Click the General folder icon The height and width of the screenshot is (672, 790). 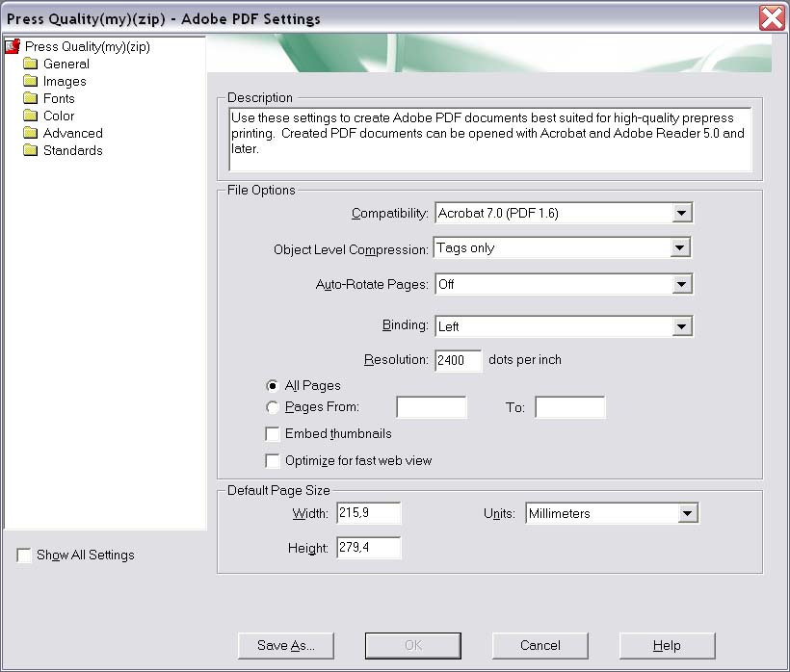point(31,64)
